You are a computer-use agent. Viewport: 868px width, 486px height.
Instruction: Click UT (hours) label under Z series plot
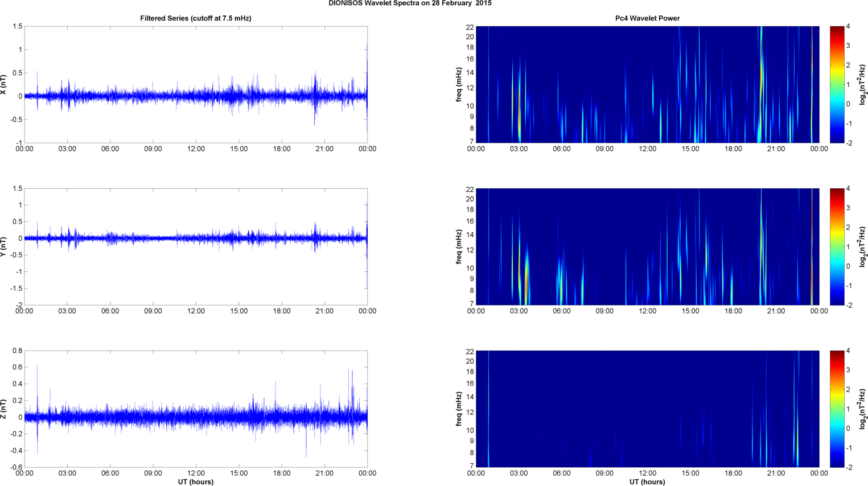click(196, 482)
